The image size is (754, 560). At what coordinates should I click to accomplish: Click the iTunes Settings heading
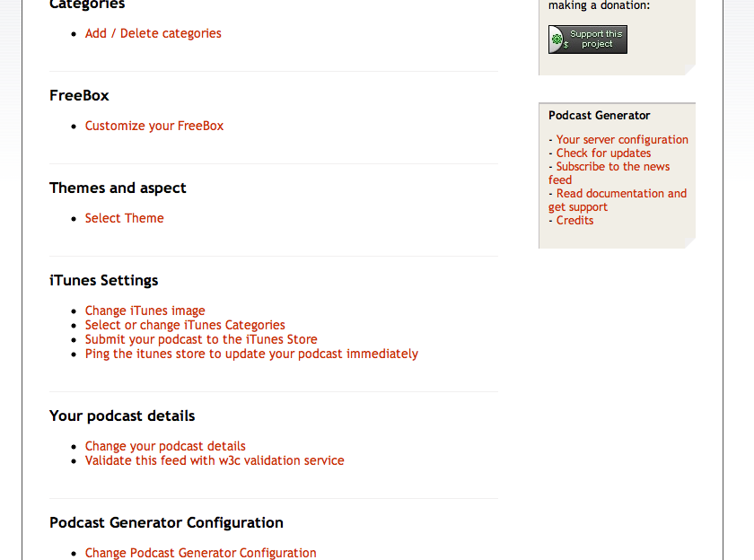point(103,280)
